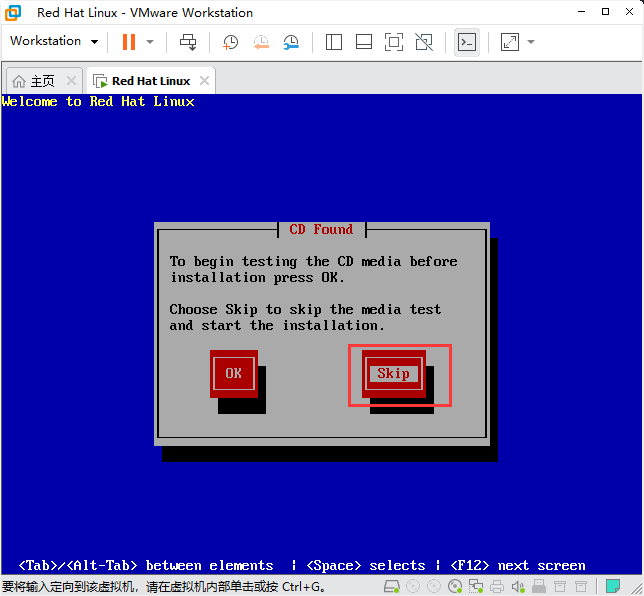The width and height of the screenshot is (644, 596).
Task: Enter full screen mode
Action: (x=393, y=42)
